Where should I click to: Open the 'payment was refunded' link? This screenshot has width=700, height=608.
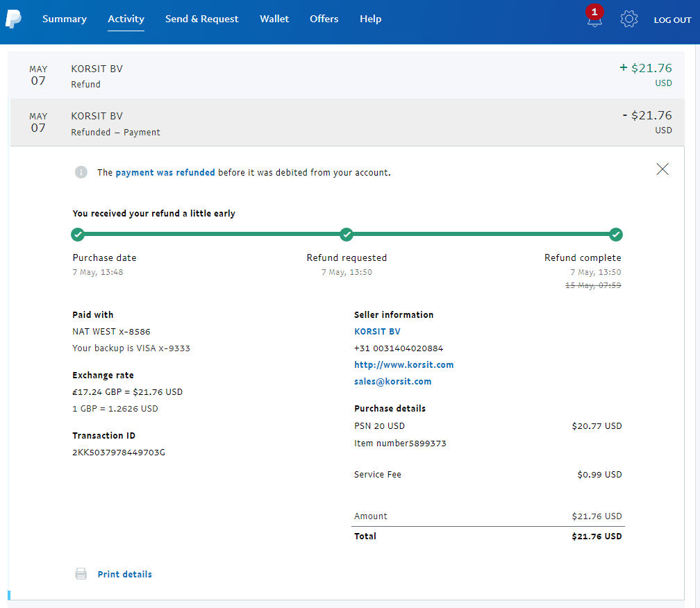click(x=165, y=172)
